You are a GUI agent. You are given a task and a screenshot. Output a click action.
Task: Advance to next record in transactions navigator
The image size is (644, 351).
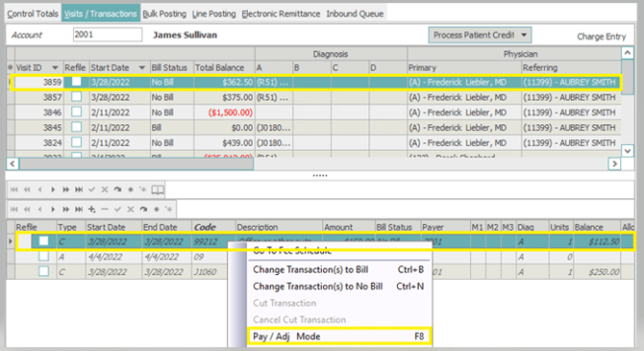(x=53, y=210)
